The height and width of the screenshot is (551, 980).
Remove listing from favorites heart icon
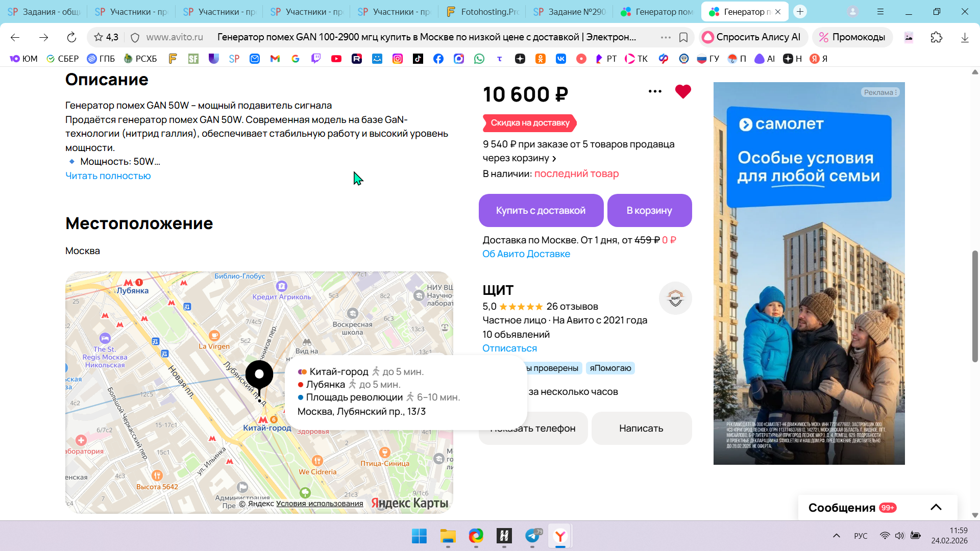click(x=682, y=92)
